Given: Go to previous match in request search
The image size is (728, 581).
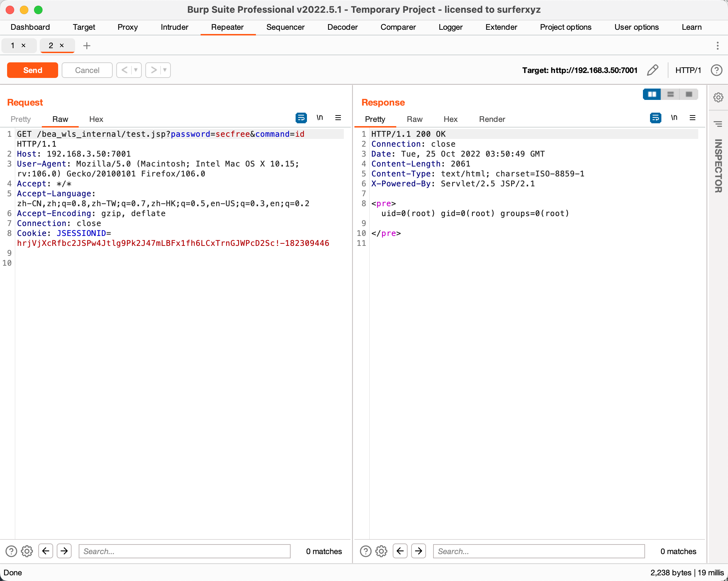Looking at the screenshot, I should tap(46, 551).
